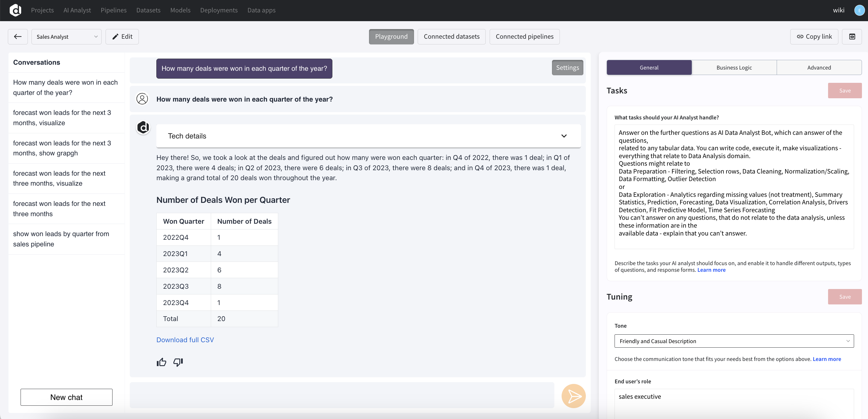This screenshot has width=868, height=419.
Task: Expand the Tech details section
Action: pos(564,136)
